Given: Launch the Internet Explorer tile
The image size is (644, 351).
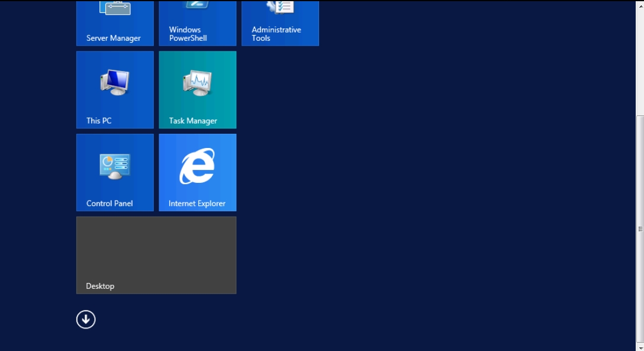Looking at the screenshot, I should click(x=198, y=172).
